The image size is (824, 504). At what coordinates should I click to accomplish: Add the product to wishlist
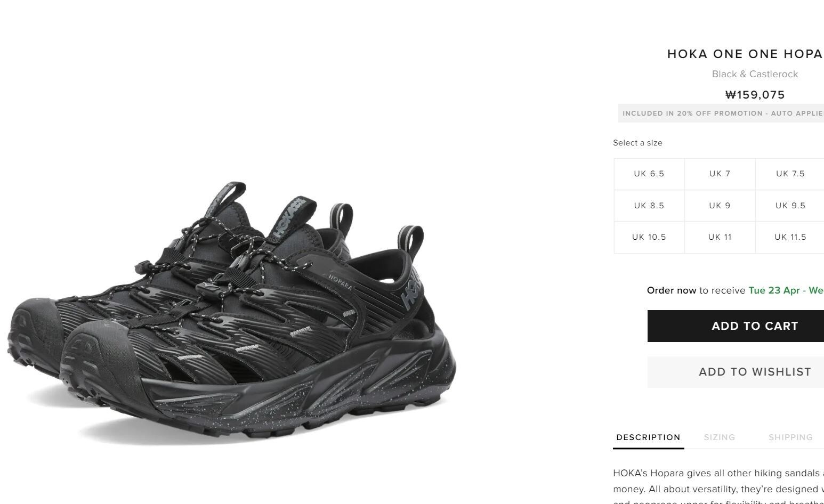tap(736, 372)
